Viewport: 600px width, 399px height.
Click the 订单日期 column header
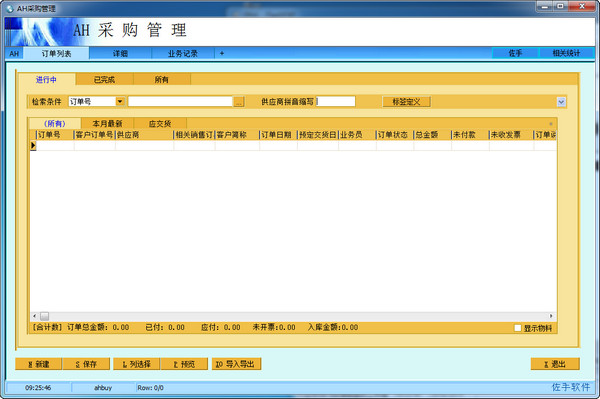pyautogui.click(x=278, y=135)
